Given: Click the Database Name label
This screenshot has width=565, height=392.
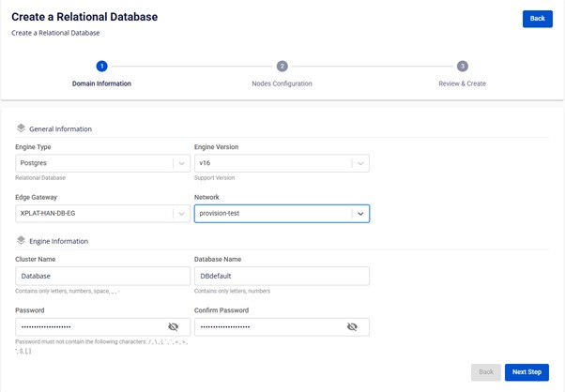Looking at the screenshot, I should [x=218, y=259].
